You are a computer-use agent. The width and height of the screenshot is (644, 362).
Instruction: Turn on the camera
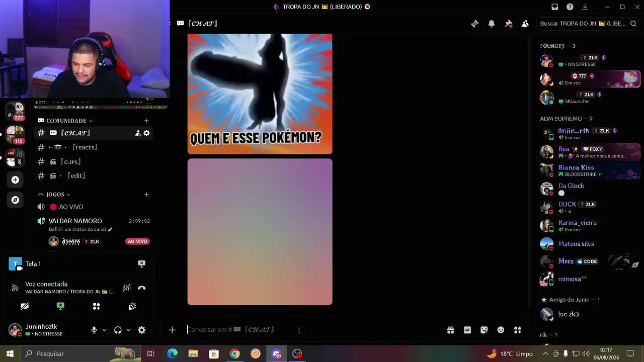coord(25,306)
